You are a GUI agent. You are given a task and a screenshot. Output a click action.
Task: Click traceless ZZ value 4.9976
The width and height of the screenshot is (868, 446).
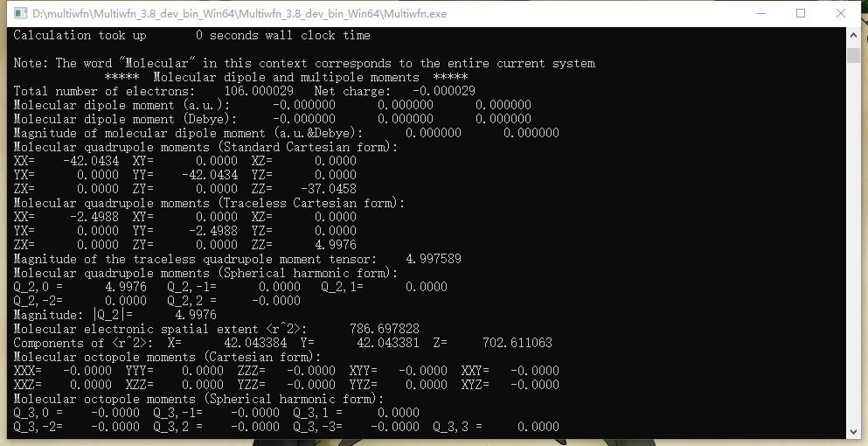336,245
